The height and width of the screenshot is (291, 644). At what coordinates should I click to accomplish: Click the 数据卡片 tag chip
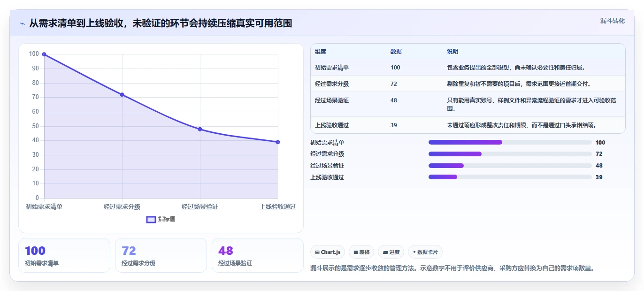425,252
